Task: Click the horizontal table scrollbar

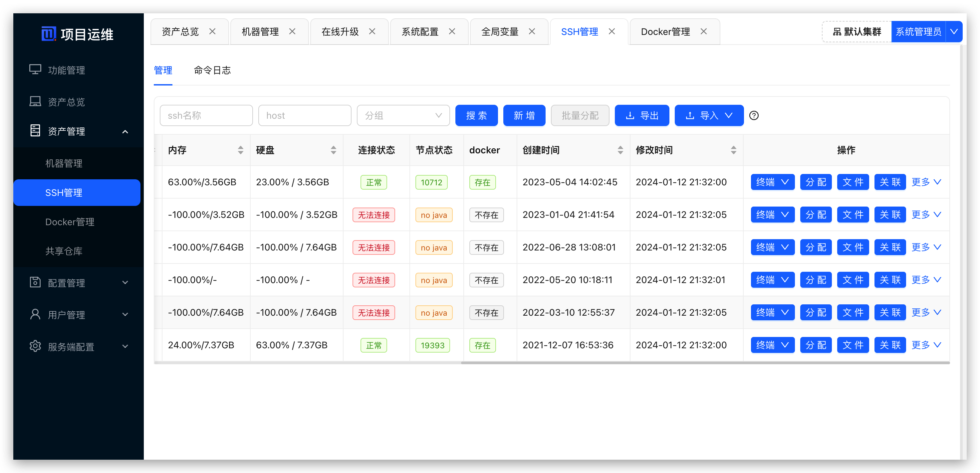Action: coord(705,363)
